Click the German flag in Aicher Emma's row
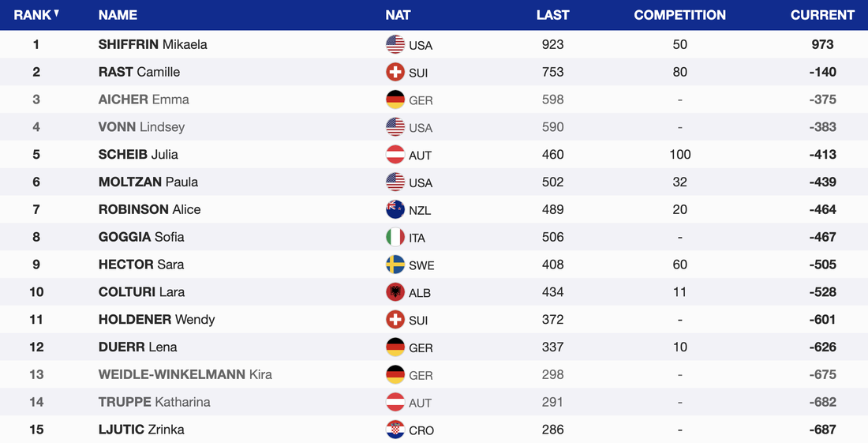 395,99
